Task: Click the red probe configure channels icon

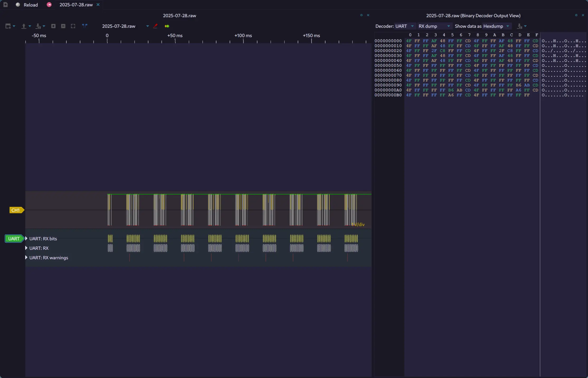Action: pyautogui.click(x=155, y=26)
